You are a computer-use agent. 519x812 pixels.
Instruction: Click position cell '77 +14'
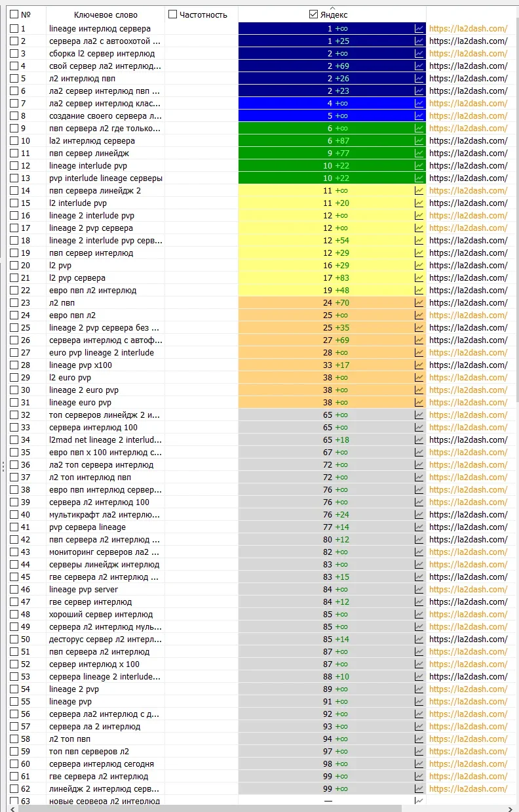click(x=332, y=527)
